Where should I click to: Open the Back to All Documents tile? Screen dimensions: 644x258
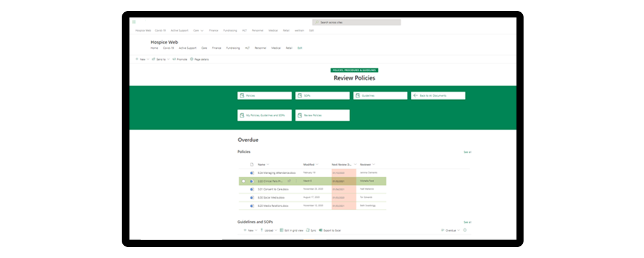(x=438, y=95)
